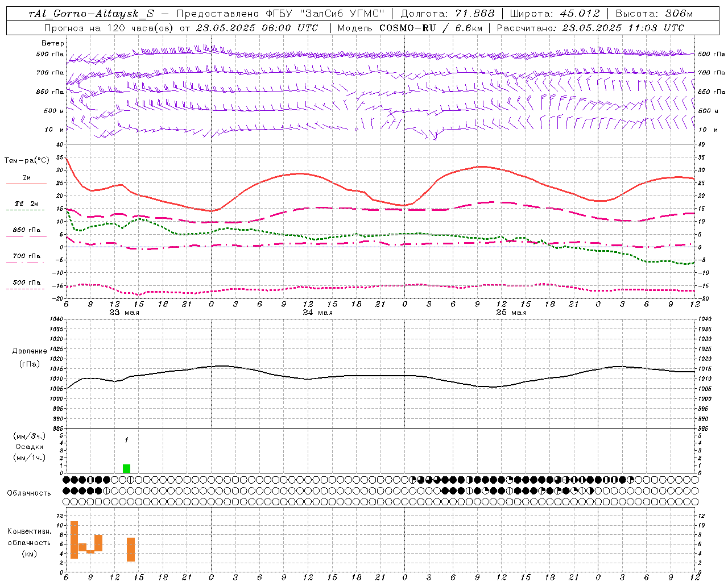The width and height of the screenshot is (728, 582).
Task: Click the orange convective bar near hour 14
Action: tap(131, 550)
